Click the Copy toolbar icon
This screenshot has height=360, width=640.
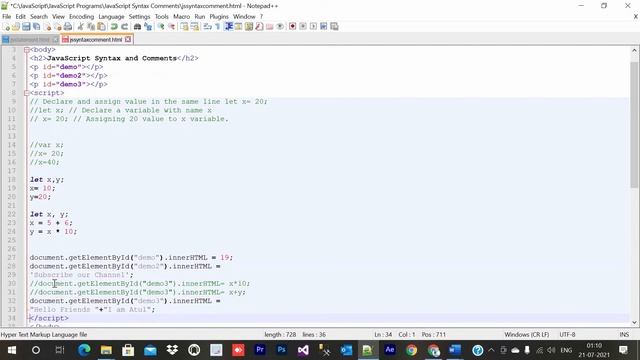coord(91,27)
